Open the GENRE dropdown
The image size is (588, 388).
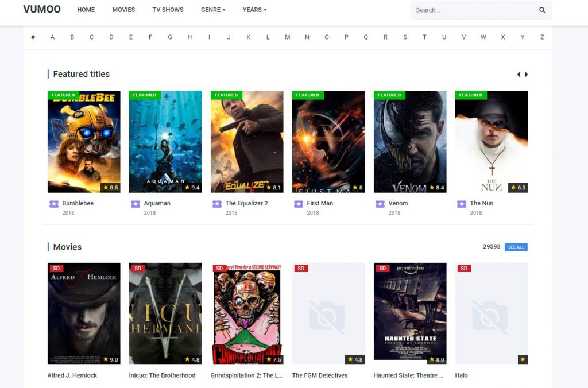pyautogui.click(x=212, y=10)
